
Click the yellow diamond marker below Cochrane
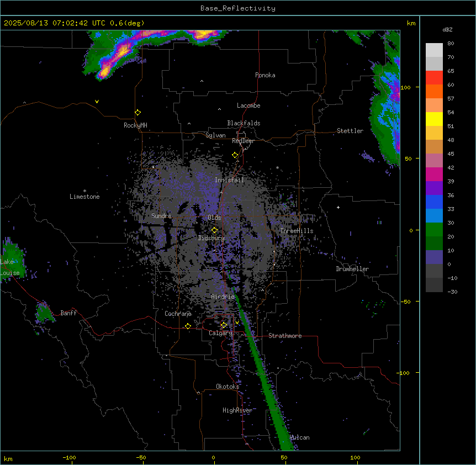click(188, 326)
